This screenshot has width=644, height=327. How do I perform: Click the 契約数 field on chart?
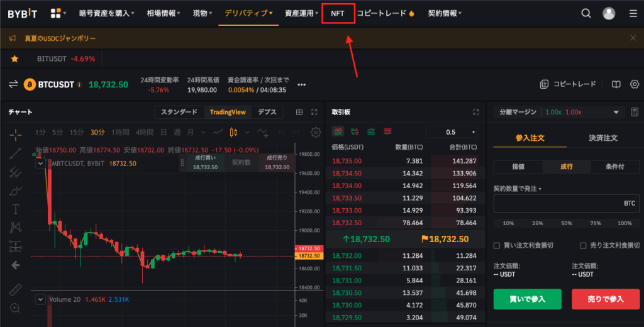(241, 163)
